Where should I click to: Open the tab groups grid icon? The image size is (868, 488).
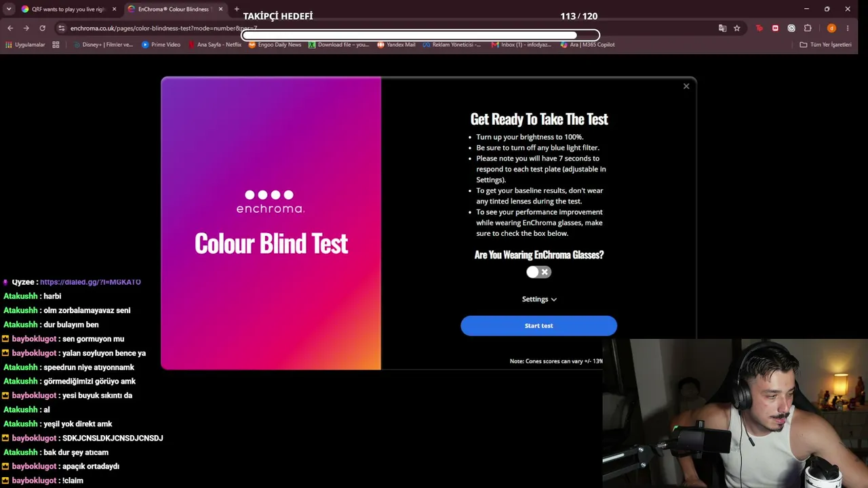point(56,45)
